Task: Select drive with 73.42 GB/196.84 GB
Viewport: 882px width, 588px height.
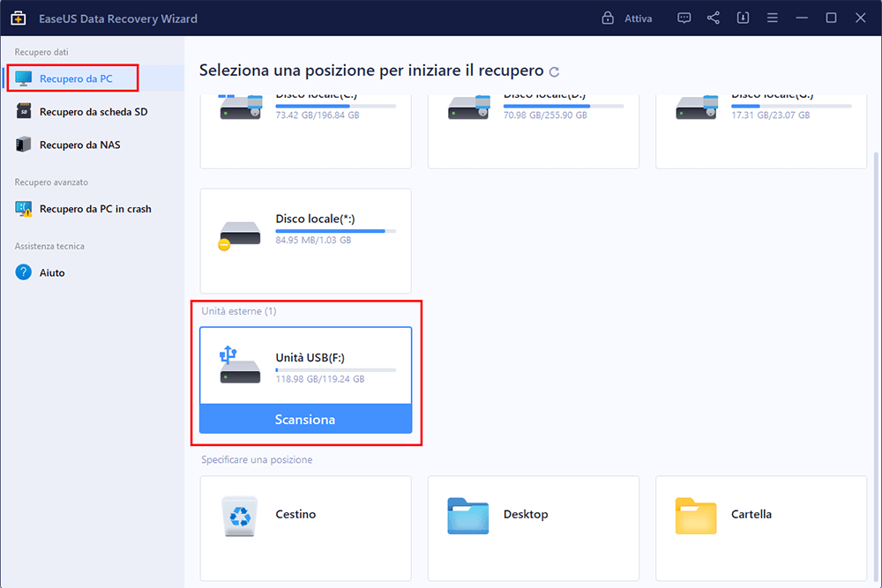Action: click(305, 131)
